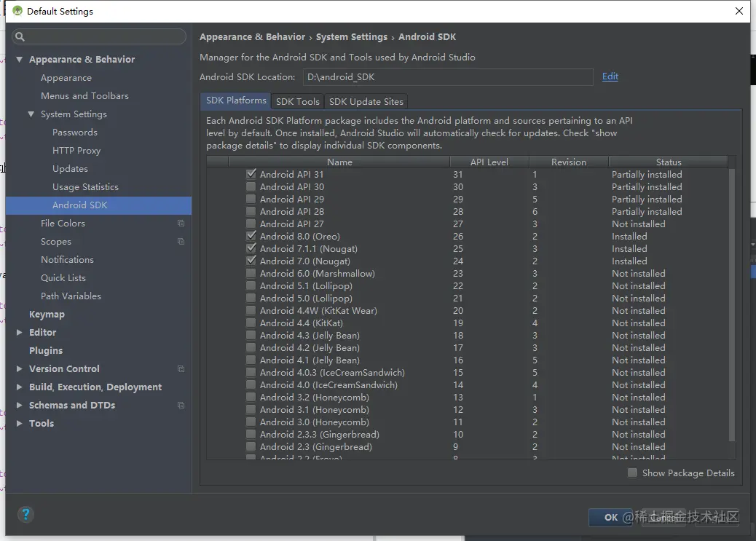Select Passwords in settings tree

pos(75,132)
